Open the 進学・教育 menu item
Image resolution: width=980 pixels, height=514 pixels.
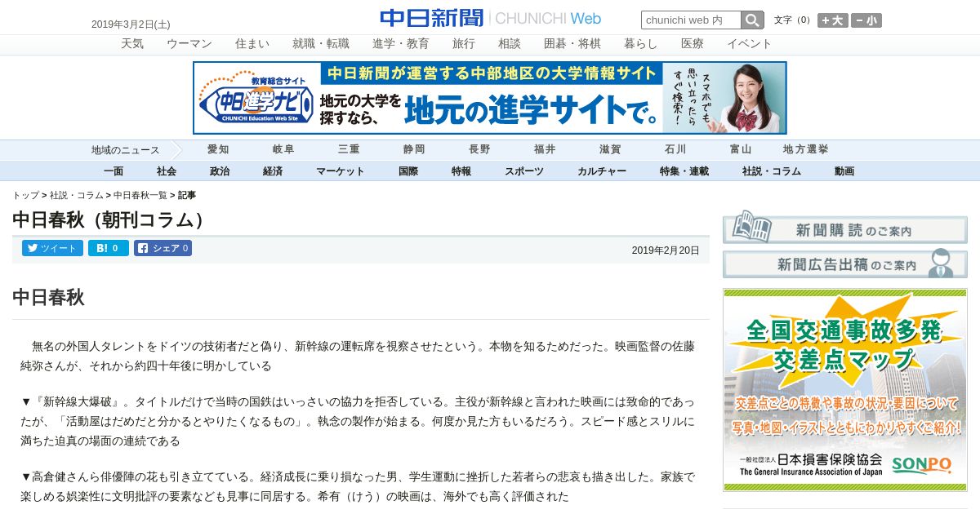401,44
